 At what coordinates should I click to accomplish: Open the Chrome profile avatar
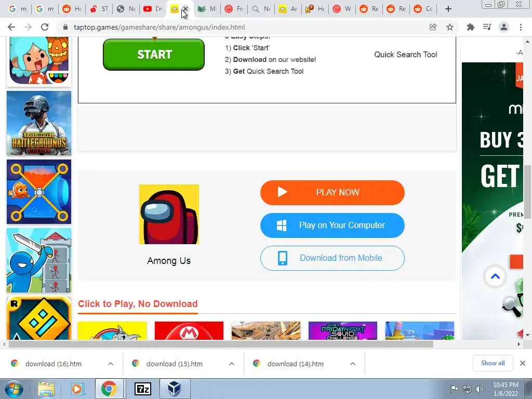coord(504,27)
